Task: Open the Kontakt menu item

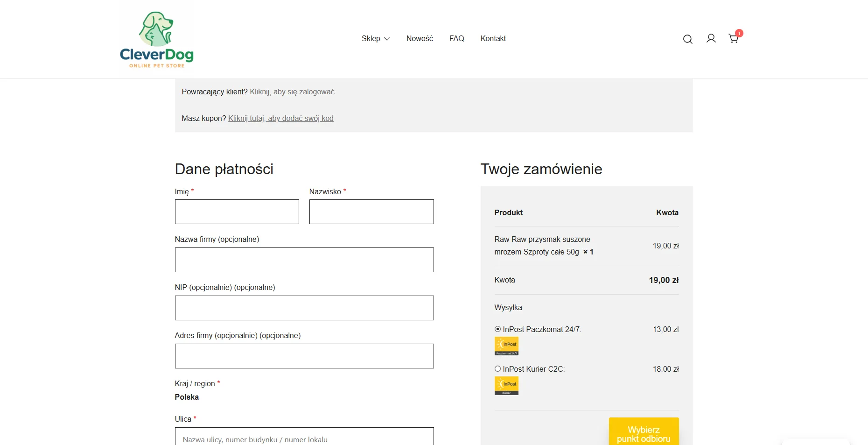Action: point(493,39)
